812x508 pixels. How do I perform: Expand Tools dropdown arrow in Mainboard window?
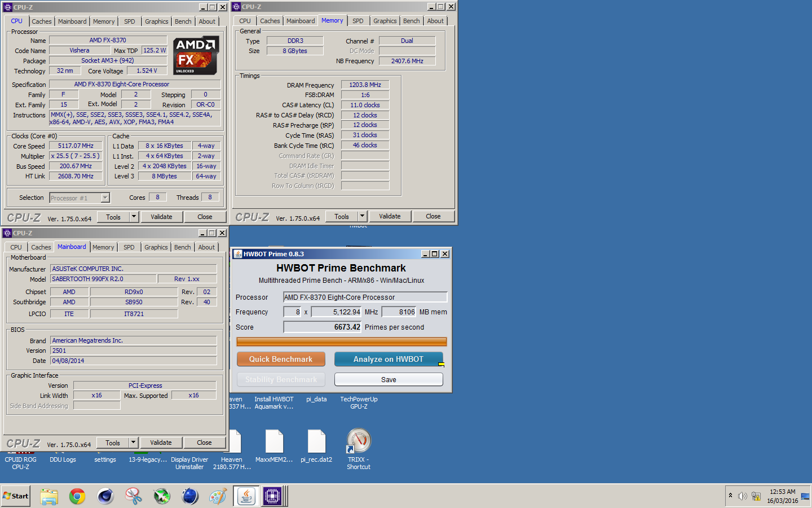tap(133, 443)
